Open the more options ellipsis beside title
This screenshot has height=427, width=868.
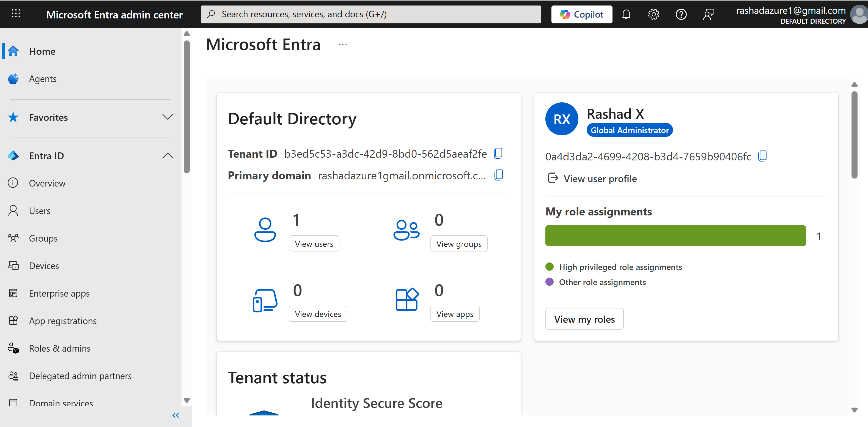343,45
